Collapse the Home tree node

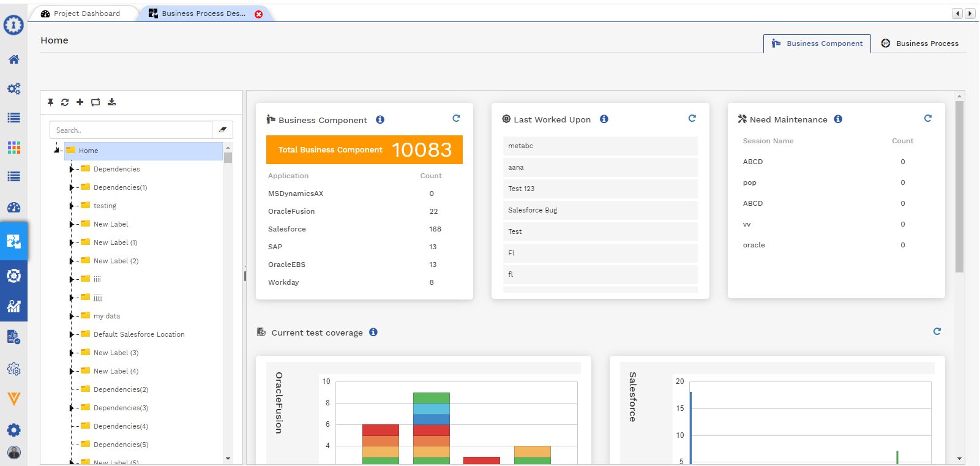point(56,151)
